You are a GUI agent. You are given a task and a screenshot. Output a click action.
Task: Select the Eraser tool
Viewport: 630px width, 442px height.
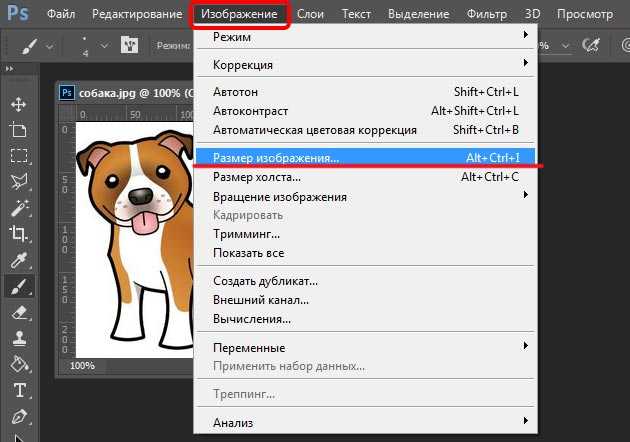coord(19,312)
